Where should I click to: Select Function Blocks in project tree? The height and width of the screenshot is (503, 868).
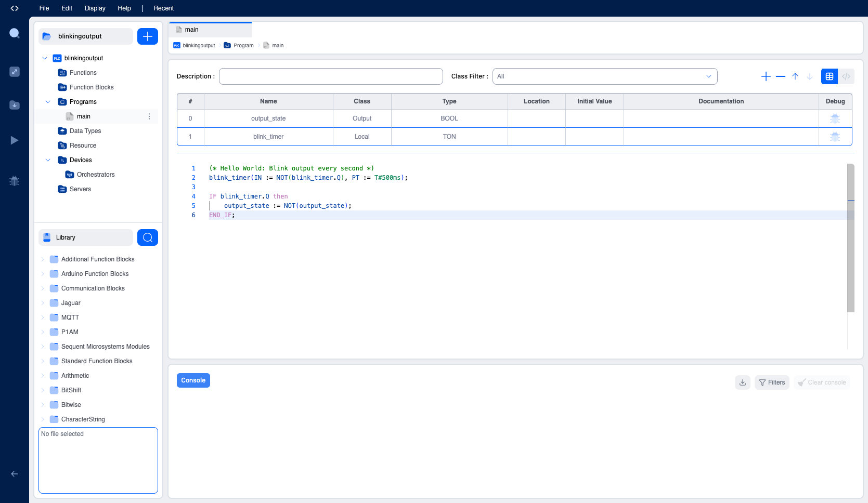[92, 87]
